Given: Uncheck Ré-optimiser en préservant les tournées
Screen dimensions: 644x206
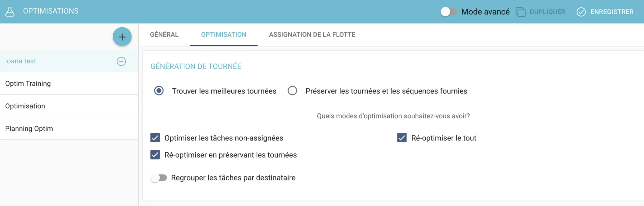Looking at the screenshot, I should coord(155,155).
